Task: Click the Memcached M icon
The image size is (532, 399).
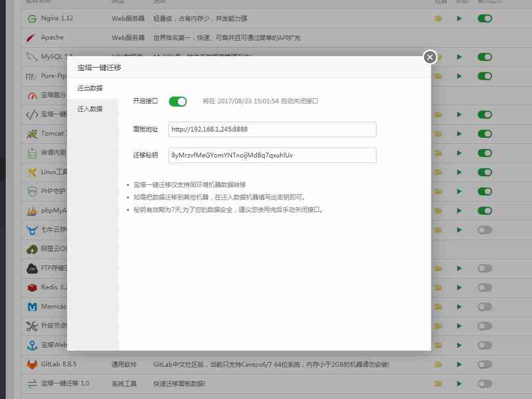Action: (31, 307)
